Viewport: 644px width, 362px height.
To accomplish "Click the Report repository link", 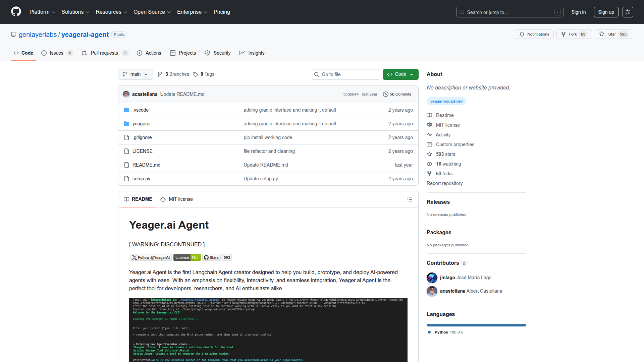I will click(x=444, y=183).
